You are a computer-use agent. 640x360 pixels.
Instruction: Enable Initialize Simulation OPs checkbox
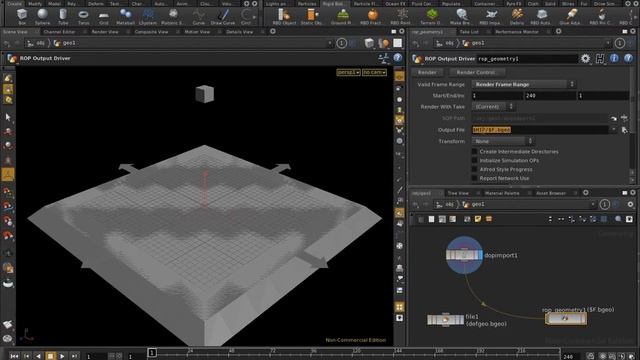[x=474, y=160]
